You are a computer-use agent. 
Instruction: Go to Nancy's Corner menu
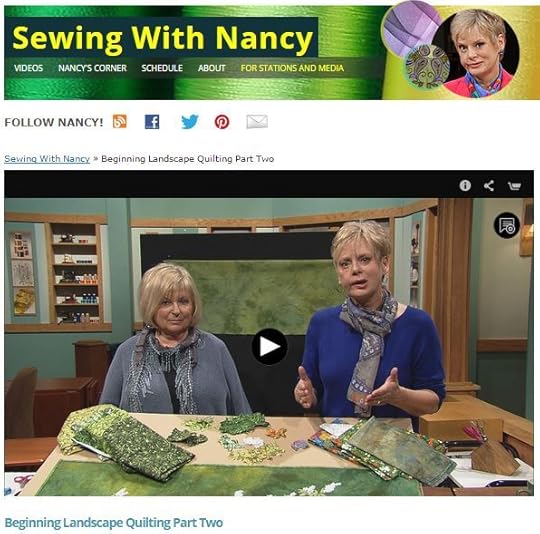point(92,68)
